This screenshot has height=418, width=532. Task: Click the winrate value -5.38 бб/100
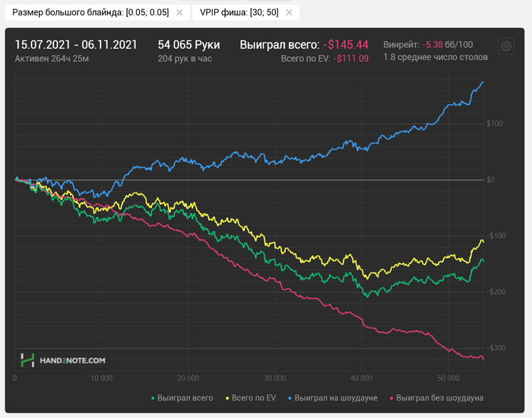click(x=448, y=44)
